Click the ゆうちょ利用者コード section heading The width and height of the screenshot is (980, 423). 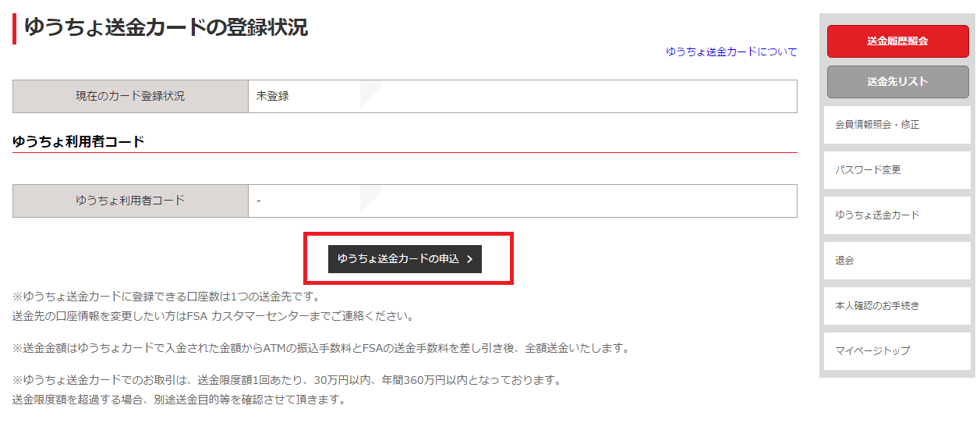pos(79,141)
